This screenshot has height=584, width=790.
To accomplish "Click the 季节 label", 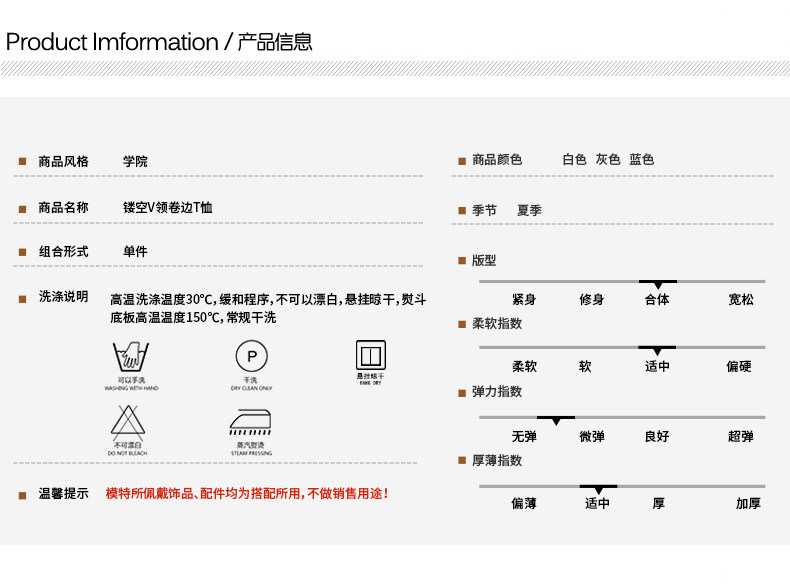I will pyautogui.click(x=484, y=210).
